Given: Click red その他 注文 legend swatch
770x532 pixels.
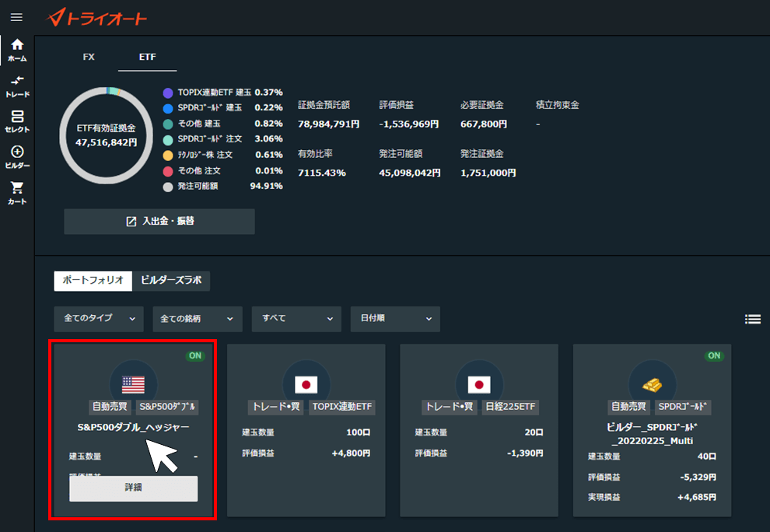Looking at the screenshot, I should (168, 171).
